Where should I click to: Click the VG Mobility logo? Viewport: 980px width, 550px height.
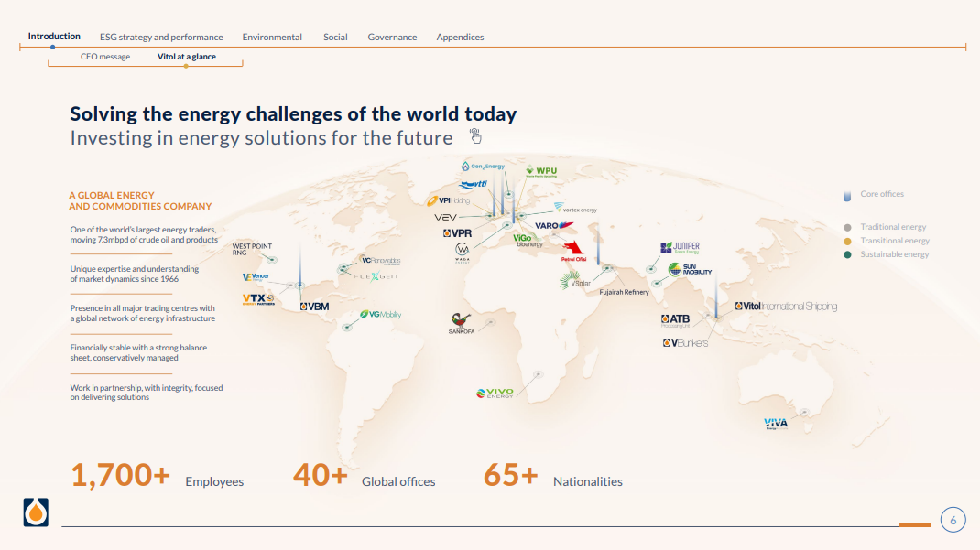pos(380,314)
